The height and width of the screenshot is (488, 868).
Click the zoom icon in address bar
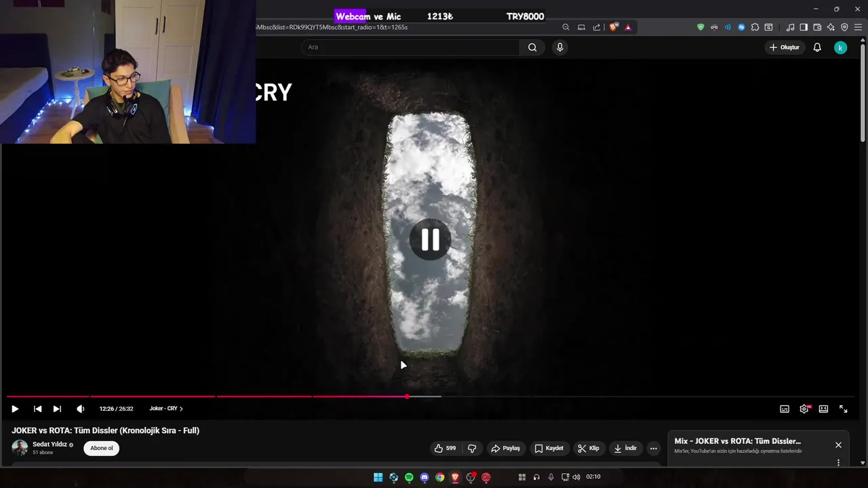click(566, 27)
